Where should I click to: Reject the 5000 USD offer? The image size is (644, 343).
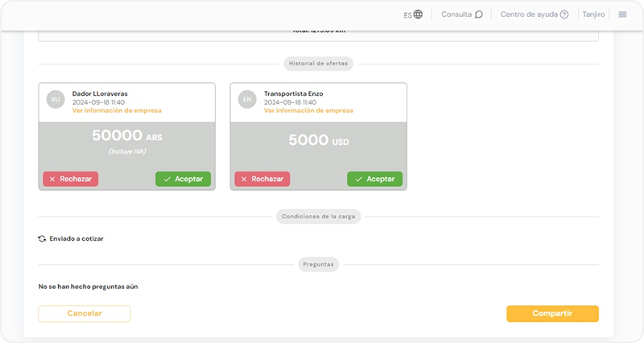pyautogui.click(x=262, y=179)
